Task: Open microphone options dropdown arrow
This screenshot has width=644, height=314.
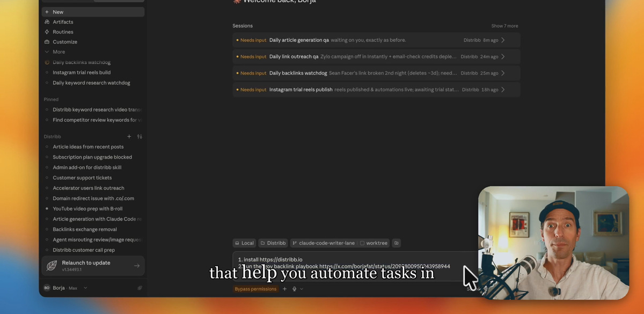Action: 302,289
